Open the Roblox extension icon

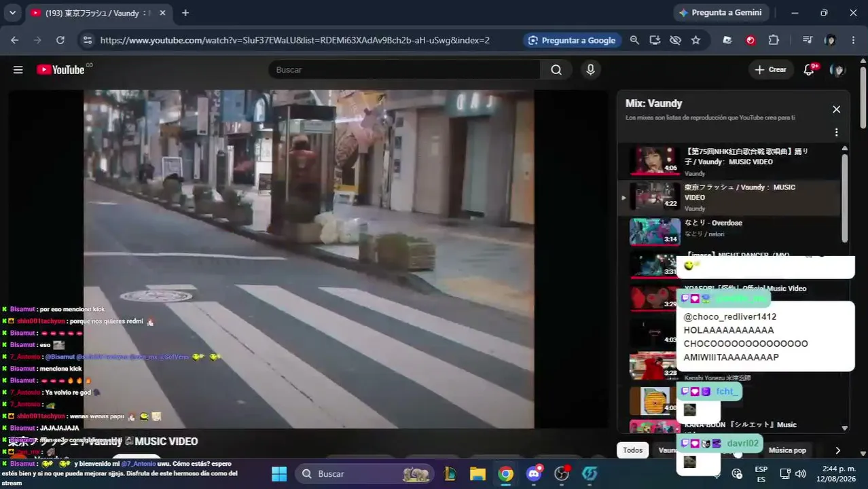(727, 40)
